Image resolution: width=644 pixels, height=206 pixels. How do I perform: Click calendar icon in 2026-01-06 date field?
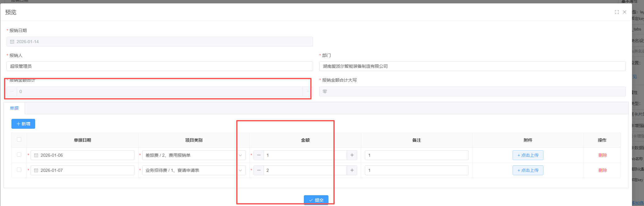click(x=36, y=156)
